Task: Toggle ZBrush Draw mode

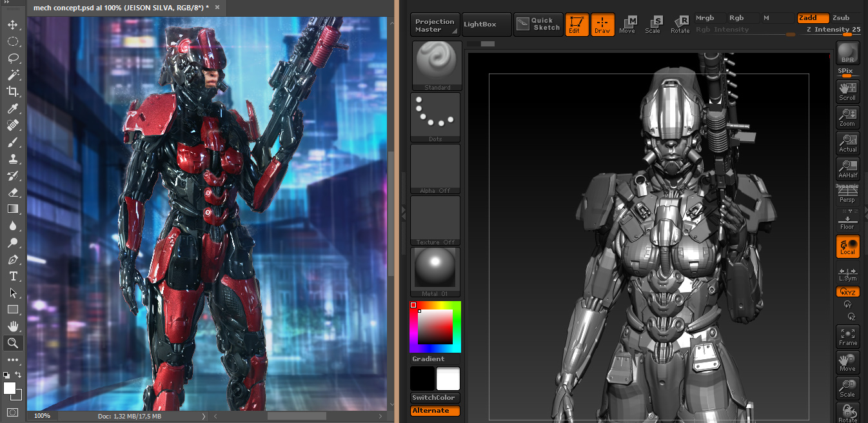Action: 602,25
